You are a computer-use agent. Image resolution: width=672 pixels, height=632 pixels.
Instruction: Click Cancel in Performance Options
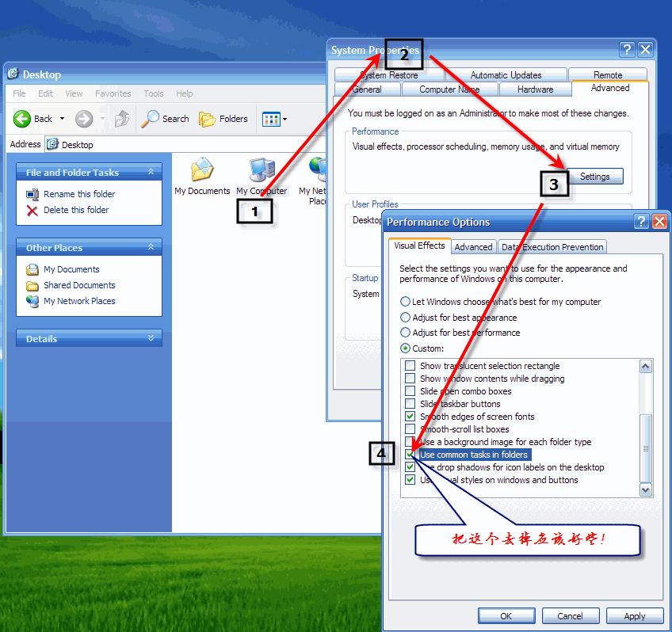[x=570, y=616]
